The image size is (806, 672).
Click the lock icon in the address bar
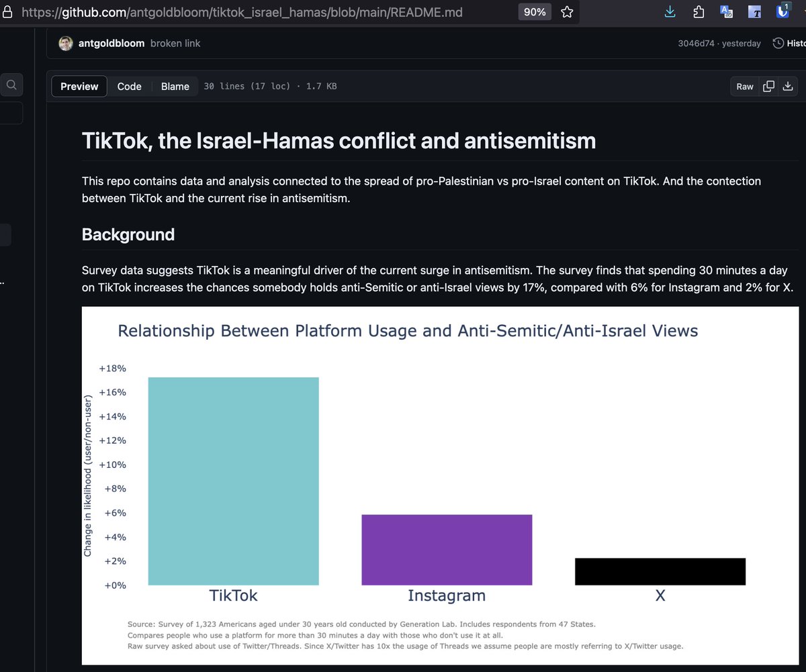click(x=8, y=12)
